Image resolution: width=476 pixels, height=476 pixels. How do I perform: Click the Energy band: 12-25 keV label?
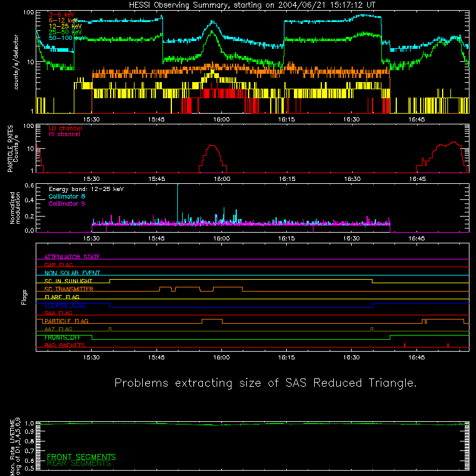click(x=86, y=189)
